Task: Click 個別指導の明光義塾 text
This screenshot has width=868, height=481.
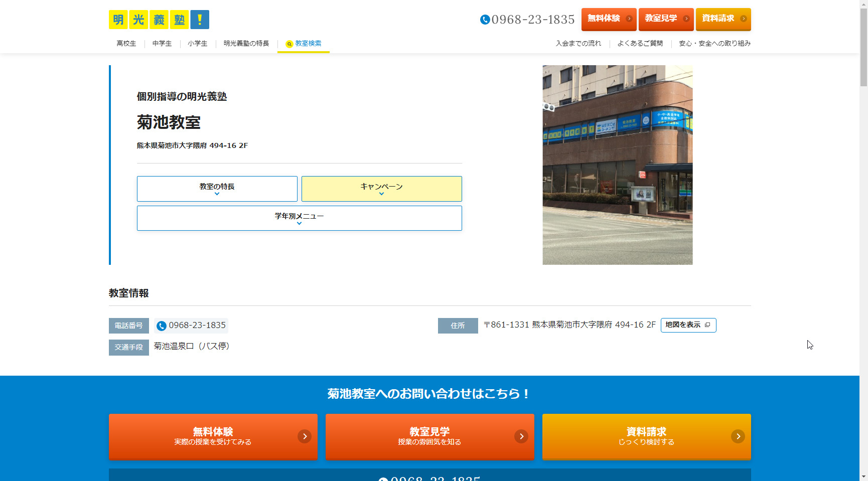Action: (x=182, y=96)
